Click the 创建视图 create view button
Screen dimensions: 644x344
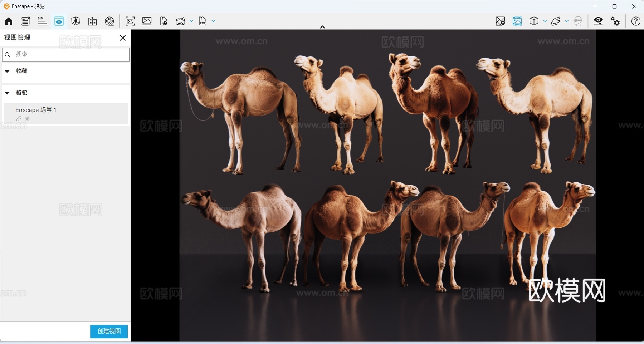pos(109,331)
